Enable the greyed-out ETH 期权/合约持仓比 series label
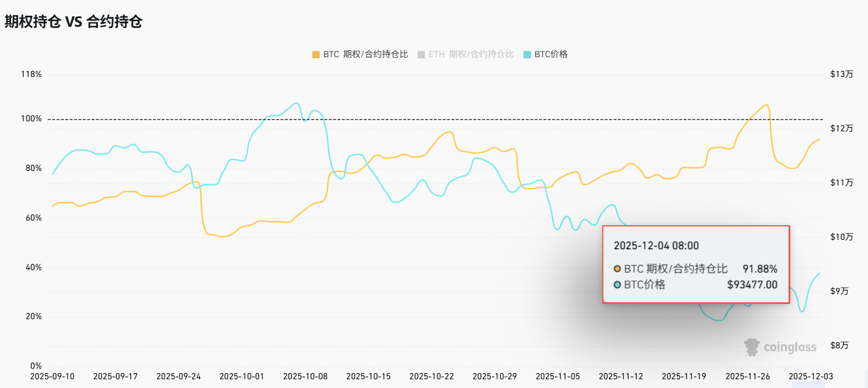This screenshot has height=388, width=868. pos(471,54)
